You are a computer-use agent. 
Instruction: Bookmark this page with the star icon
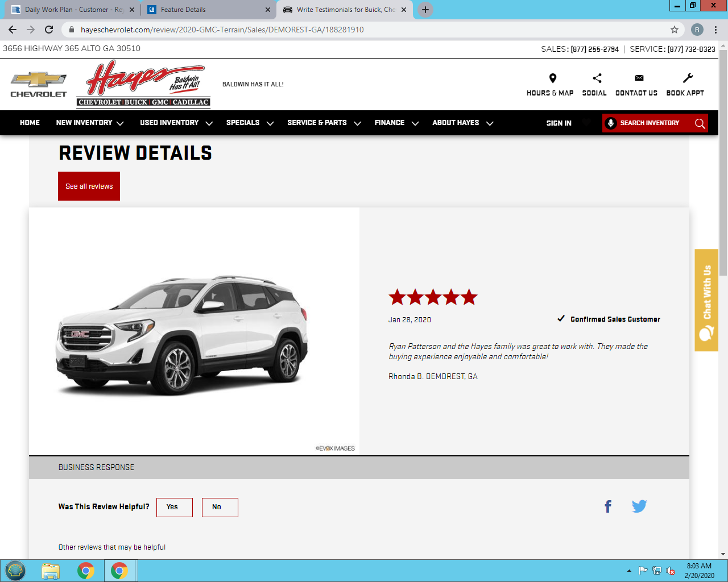click(675, 30)
